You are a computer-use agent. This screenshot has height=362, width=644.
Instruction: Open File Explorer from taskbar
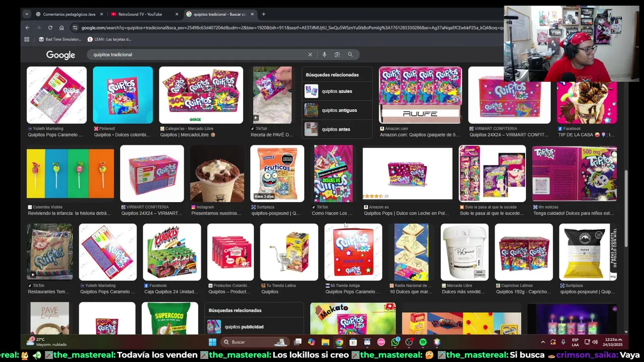click(326, 342)
